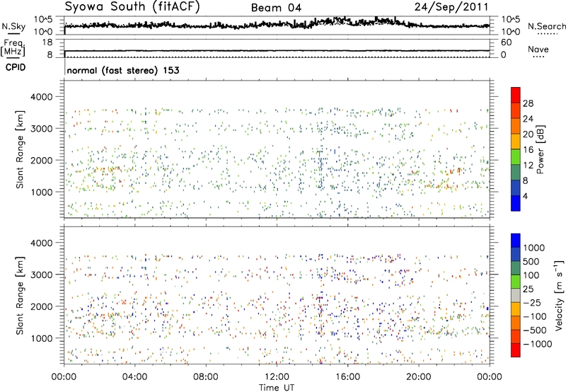Click the "Freq. [MHz]" axis label
The width and height of the screenshot is (566, 392).
13,48
